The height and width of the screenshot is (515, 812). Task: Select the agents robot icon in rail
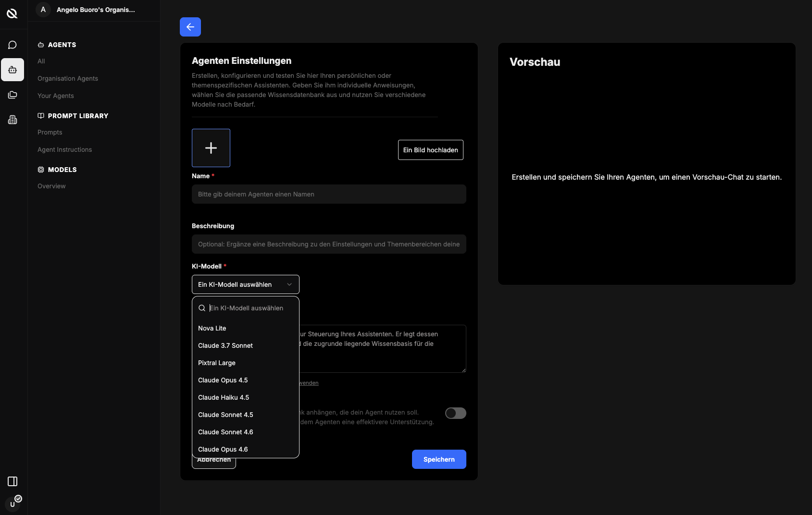coord(12,70)
